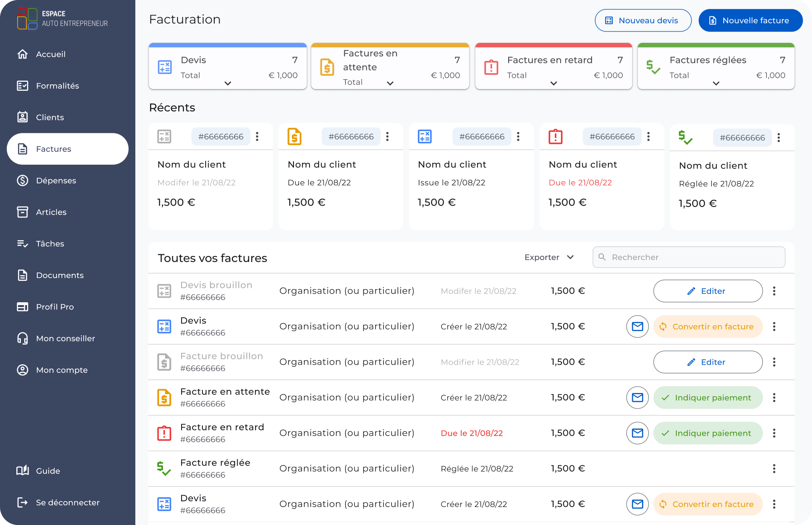Expand the Factures en attente card chevron
Screen dimensions: 812x525
[x=390, y=83]
